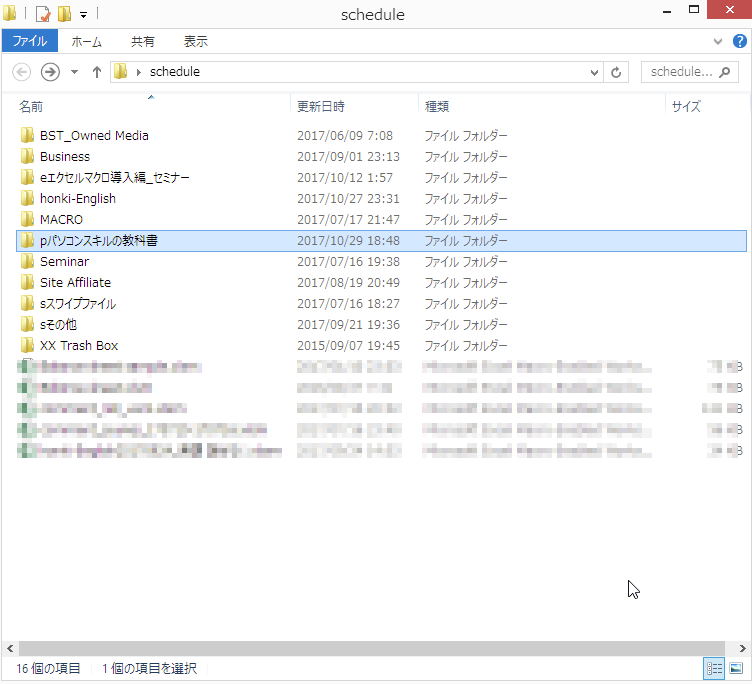This screenshot has width=752, height=684.
Task: Expand the breadcrumb arrow before schedule
Action: point(139,72)
